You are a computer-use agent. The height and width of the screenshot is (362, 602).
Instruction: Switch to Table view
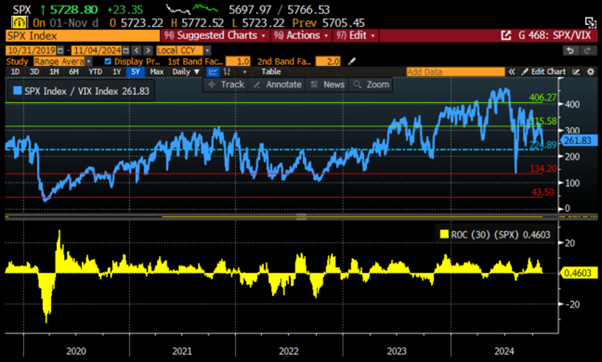click(271, 72)
